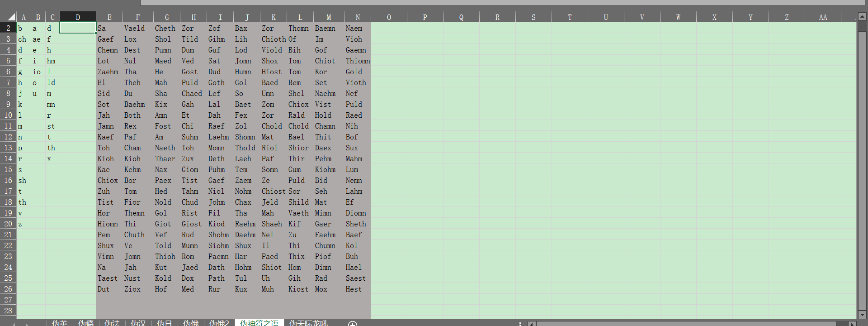Switch to the 伪汉 sheet tab
This screenshot has height=326, width=868.
point(138,323)
